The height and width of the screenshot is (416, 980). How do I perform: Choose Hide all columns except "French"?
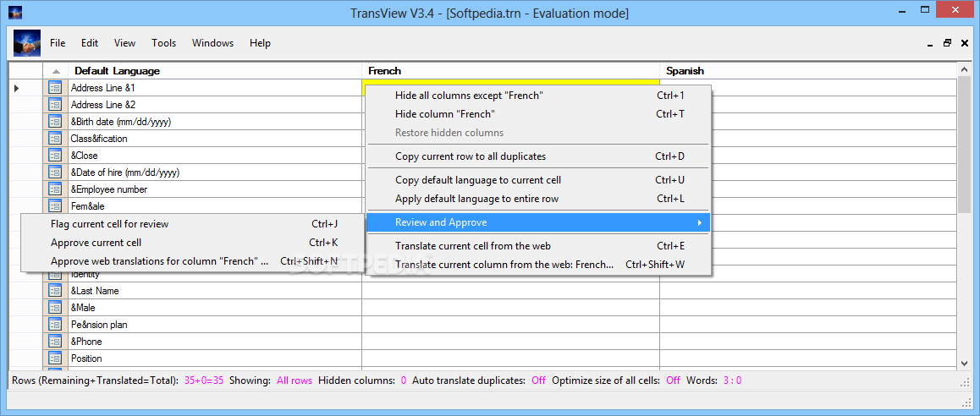(538, 96)
